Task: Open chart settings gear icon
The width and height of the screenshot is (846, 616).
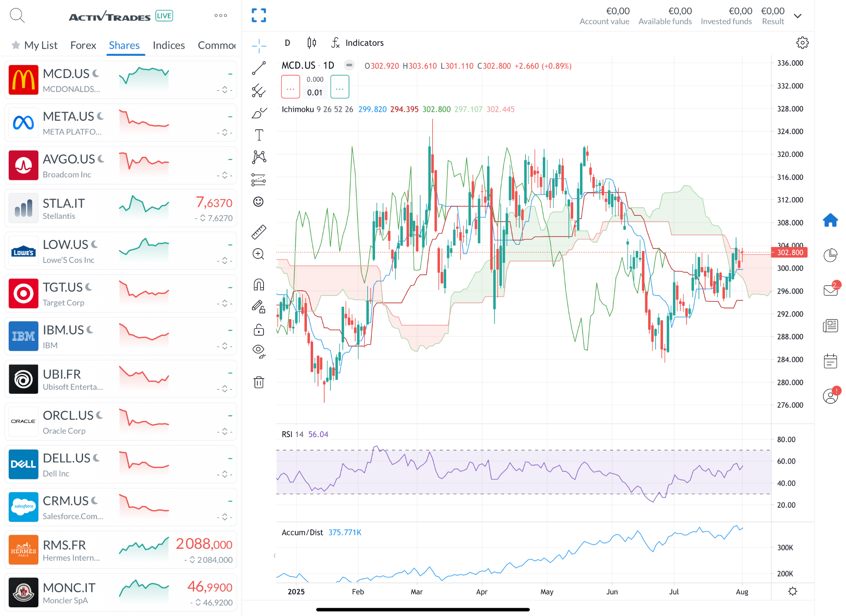Action: pos(802,43)
